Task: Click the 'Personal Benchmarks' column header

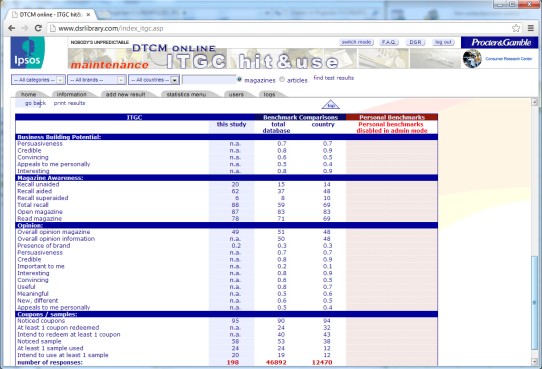Action: 392,117
